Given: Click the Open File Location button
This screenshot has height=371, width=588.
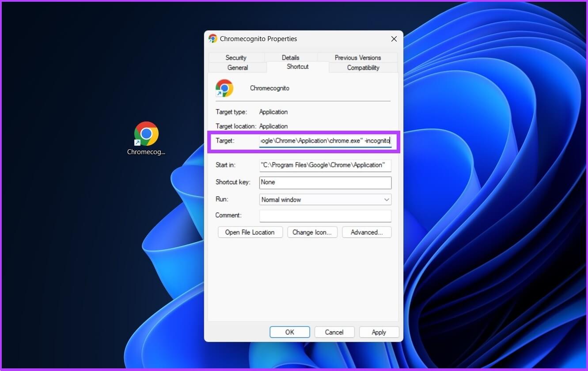Looking at the screenshot, I should [x=250, y=232].
